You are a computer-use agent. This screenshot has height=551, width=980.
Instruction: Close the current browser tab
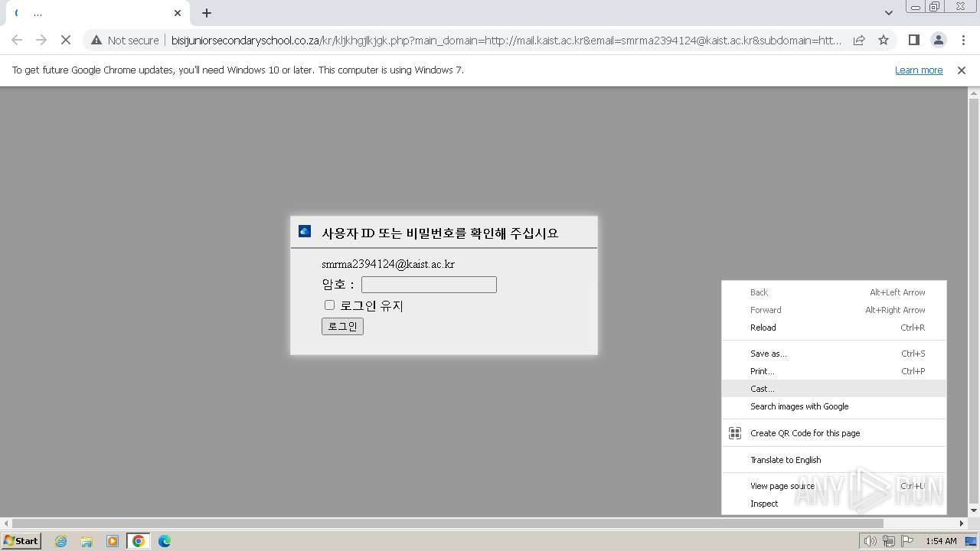coord(178,13)
